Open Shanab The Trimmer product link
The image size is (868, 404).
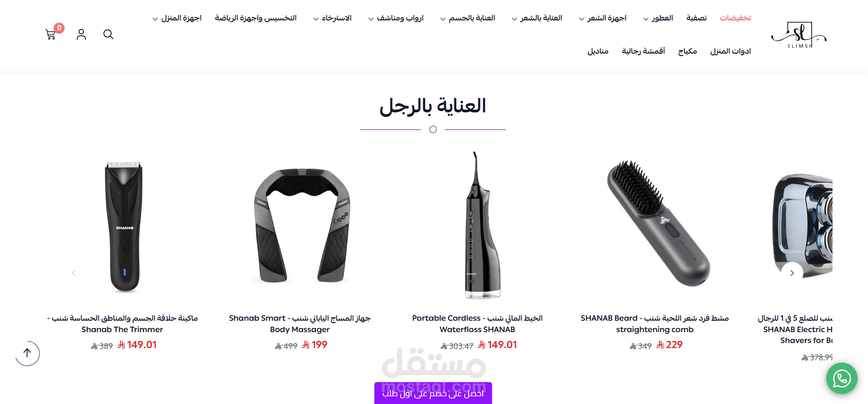122,323
